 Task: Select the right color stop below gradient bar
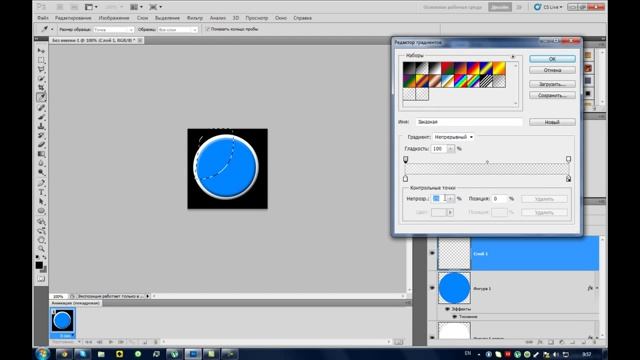568,179
